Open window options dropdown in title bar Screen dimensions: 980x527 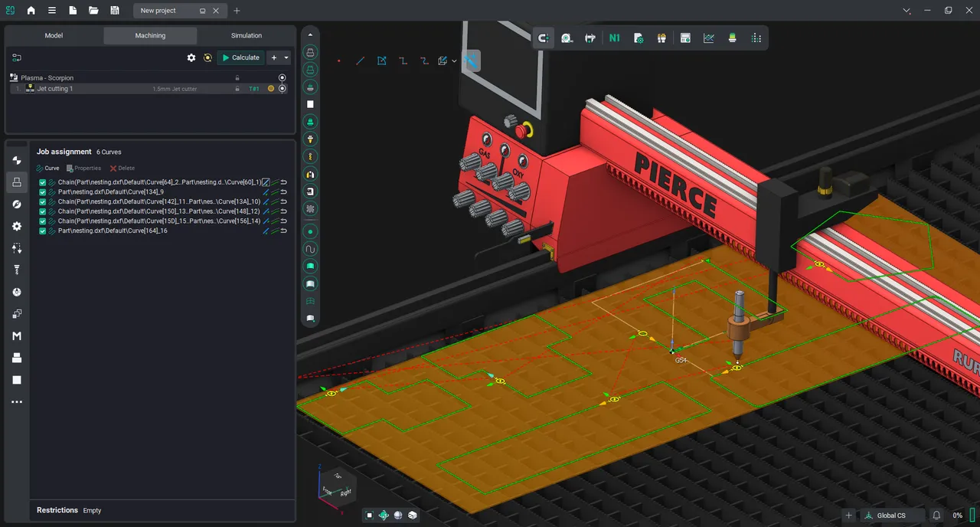(906, 11)
